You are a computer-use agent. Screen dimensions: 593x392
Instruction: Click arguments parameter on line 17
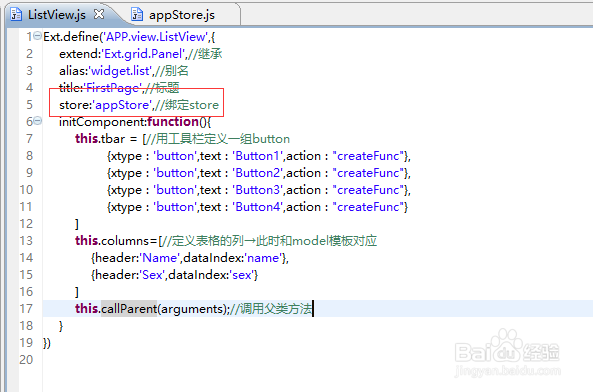click(x=192, y=309)
